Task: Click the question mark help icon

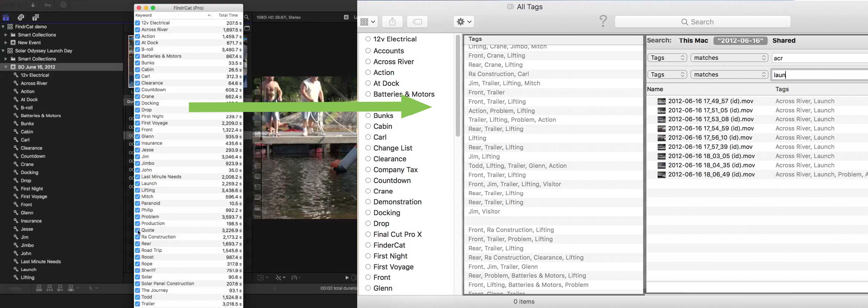Action: pyautogui.click(x=603, y=21)
